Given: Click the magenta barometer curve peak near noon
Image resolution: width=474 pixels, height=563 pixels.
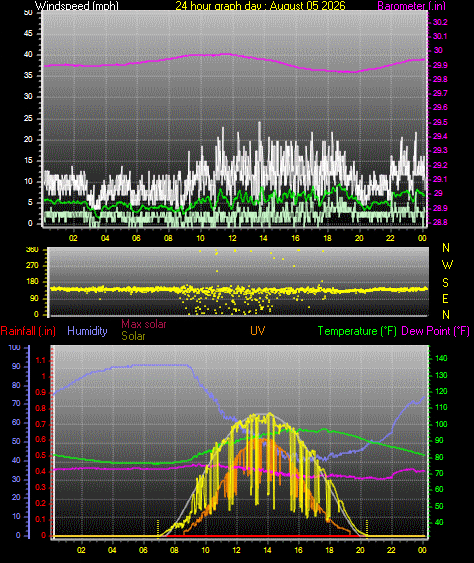Looking at the screenshot, I should click(226, 54).
